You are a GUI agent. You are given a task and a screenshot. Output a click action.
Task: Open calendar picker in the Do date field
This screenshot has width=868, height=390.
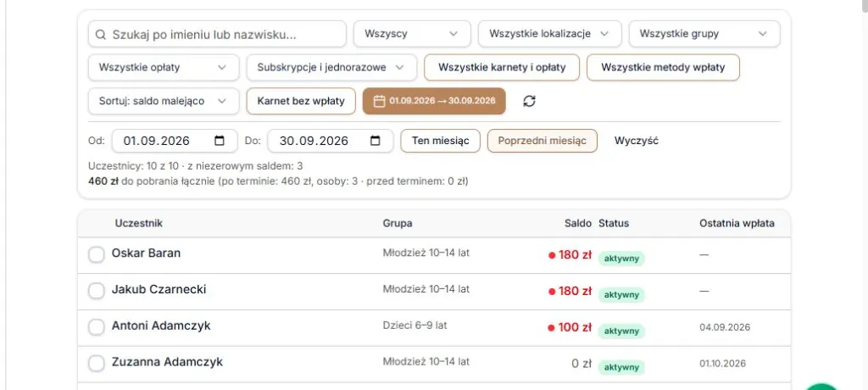pyautogui.click(x=376, y=141)
